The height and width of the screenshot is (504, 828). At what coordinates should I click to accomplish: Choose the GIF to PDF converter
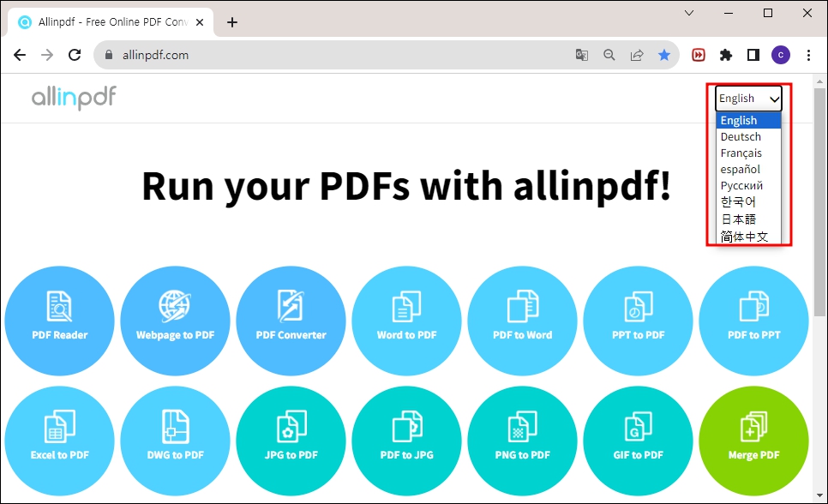click(x=638, y=441)
